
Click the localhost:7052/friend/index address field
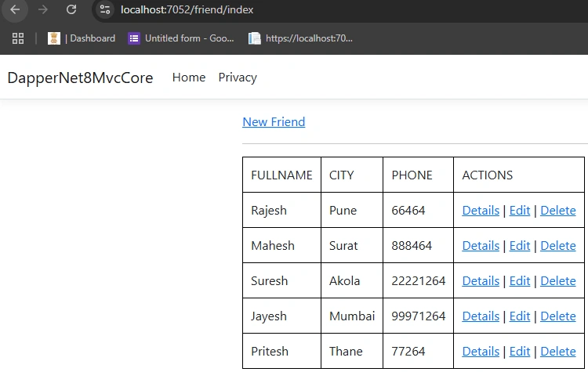pos(187,9)
